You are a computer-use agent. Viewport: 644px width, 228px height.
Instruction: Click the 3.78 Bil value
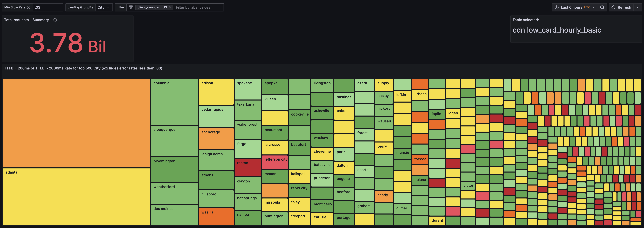(x=68, y=43)
